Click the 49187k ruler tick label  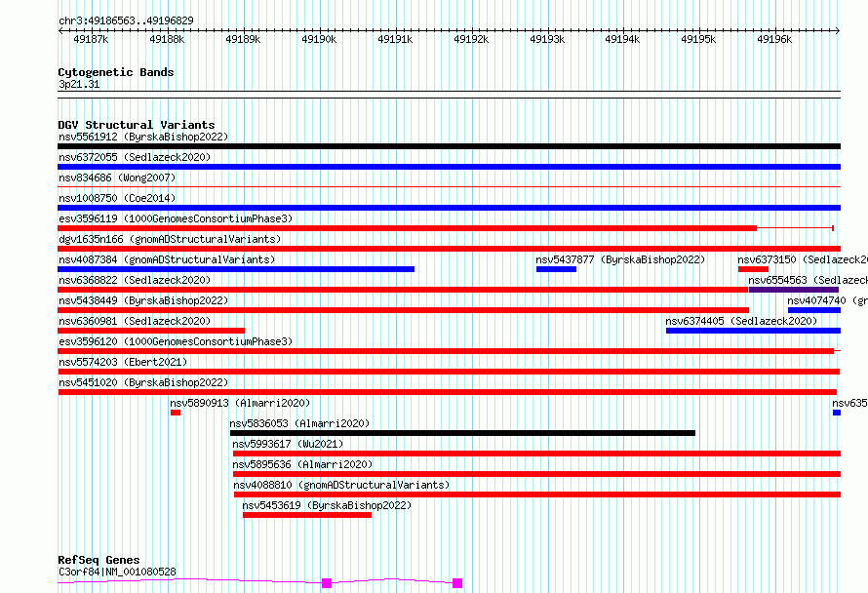click(91, 39)
